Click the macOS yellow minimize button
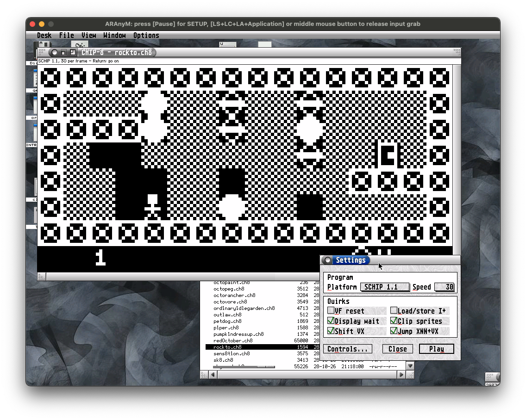 tap(42, 24)
